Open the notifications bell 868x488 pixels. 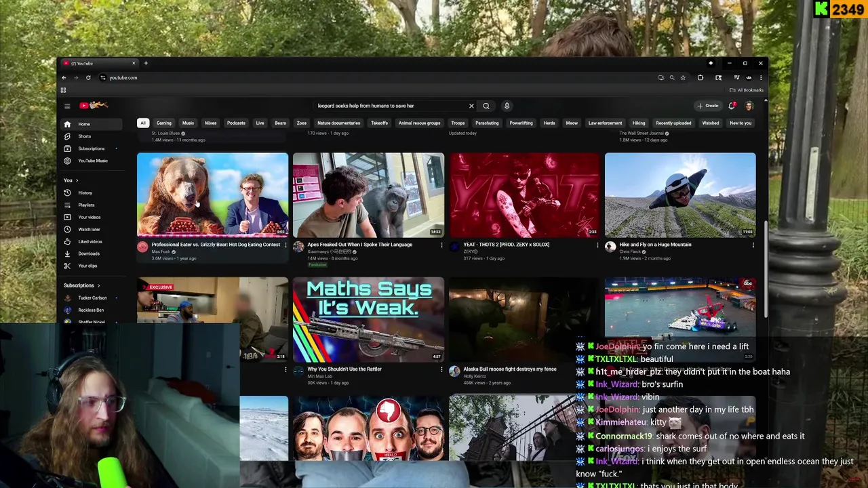tap(732, 106)
